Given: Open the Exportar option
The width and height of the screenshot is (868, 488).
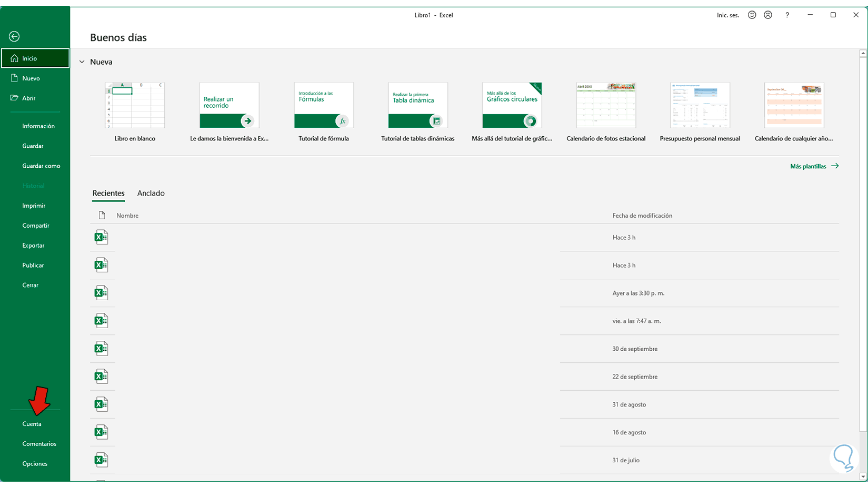Looking at the screenshot, I should [x=33, y=246].
